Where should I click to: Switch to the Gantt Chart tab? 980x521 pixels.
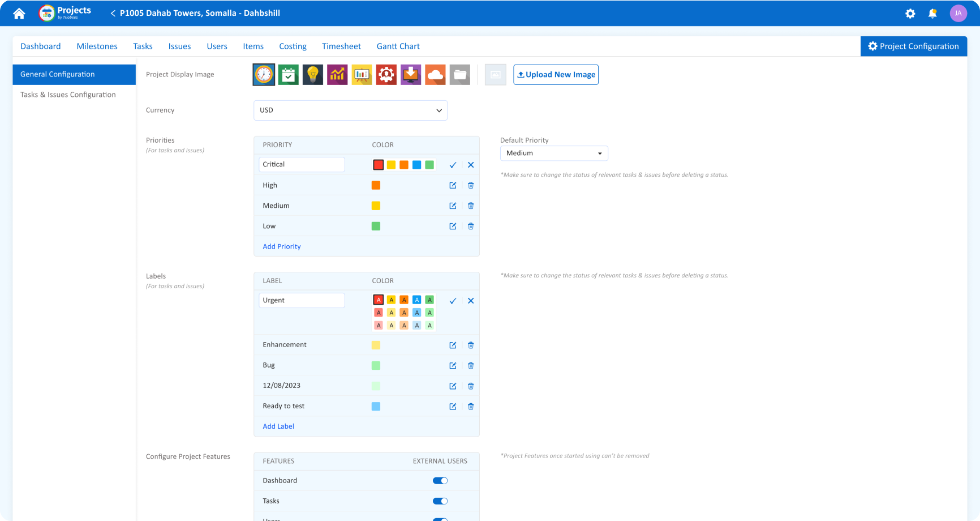coord(398,46)
